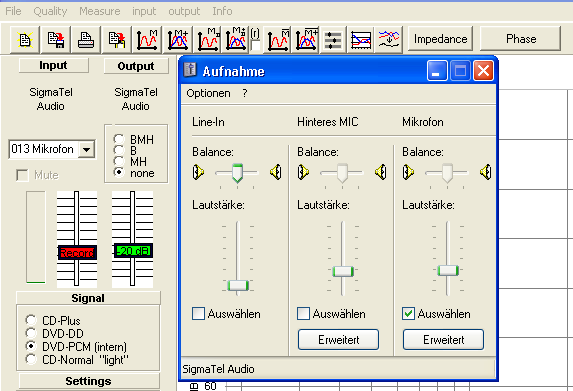Click the Input header button
Image resolution: width=573 pixels, height=391 pixels.
(54, 66)
